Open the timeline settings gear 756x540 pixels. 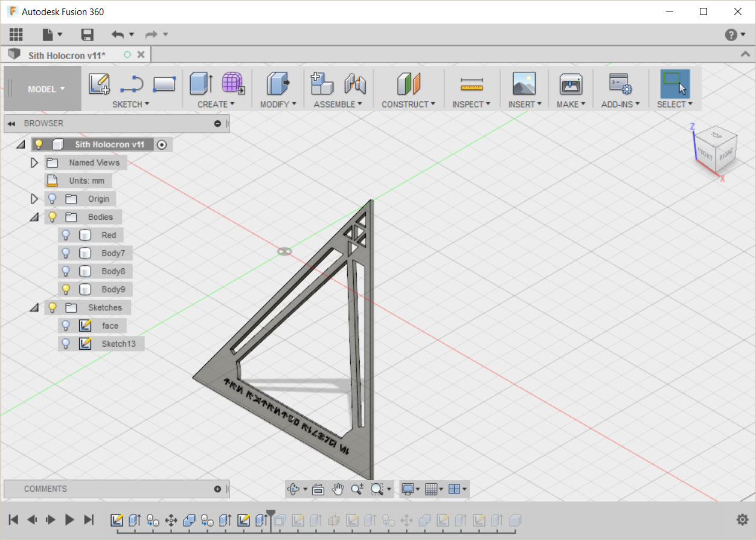point(743,519)
